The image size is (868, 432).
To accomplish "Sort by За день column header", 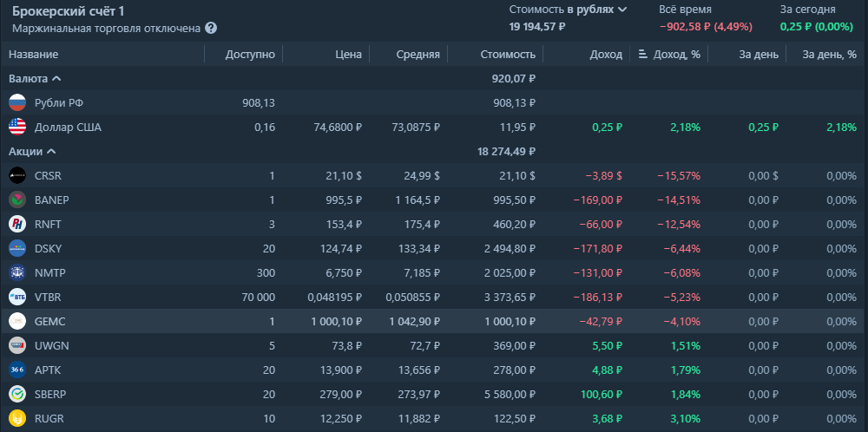I will click(x=759, y=54).
